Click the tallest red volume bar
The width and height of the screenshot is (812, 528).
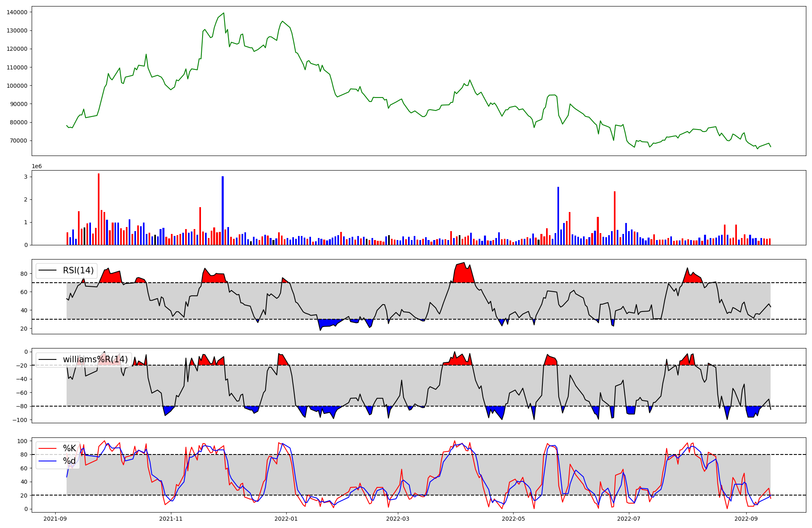pyautogui.click(x=99, y=209)
